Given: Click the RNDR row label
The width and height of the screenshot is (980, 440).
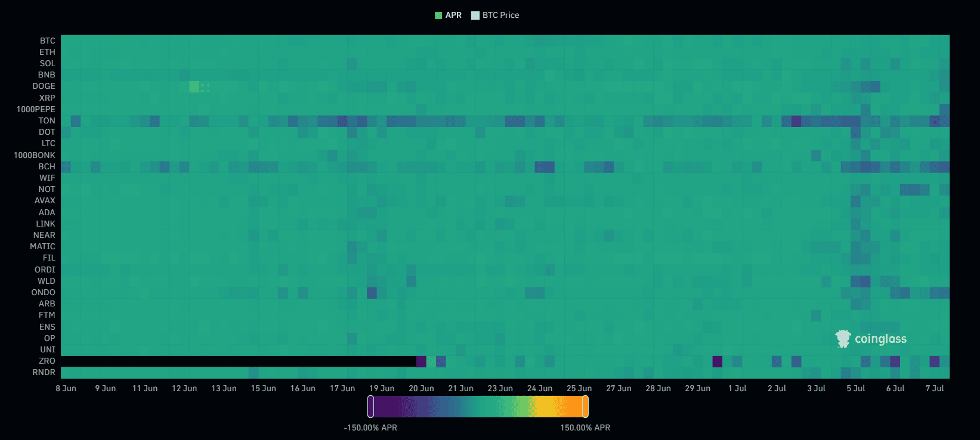Looking at the screenshot, I should coord(44,372).
